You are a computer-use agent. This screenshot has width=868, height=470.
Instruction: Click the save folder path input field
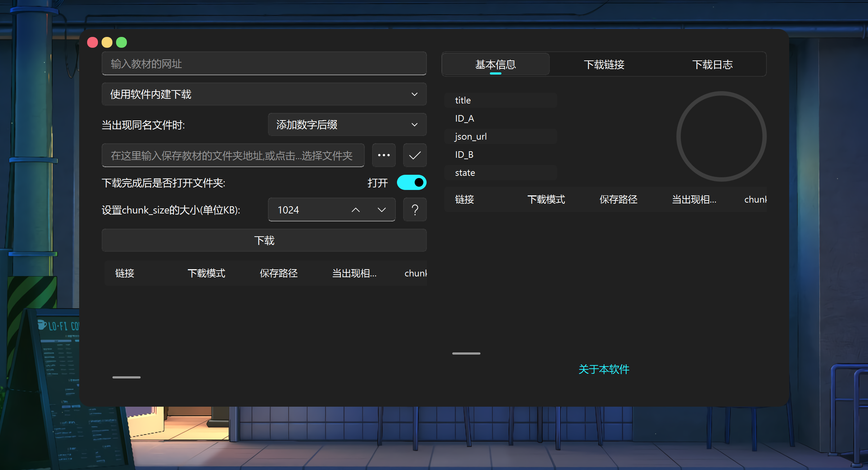pos(233,155)
